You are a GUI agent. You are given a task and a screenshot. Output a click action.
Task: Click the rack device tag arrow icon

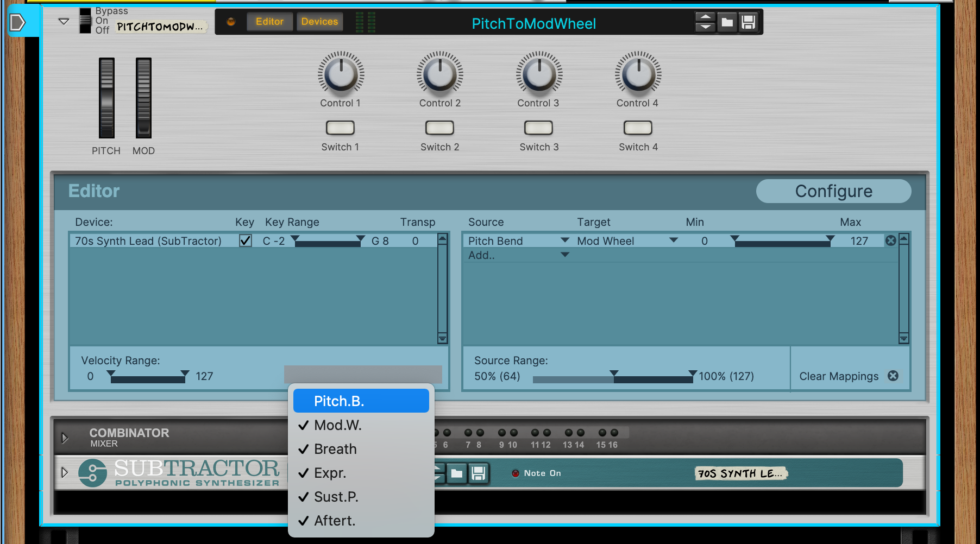(x=17, y=22)
